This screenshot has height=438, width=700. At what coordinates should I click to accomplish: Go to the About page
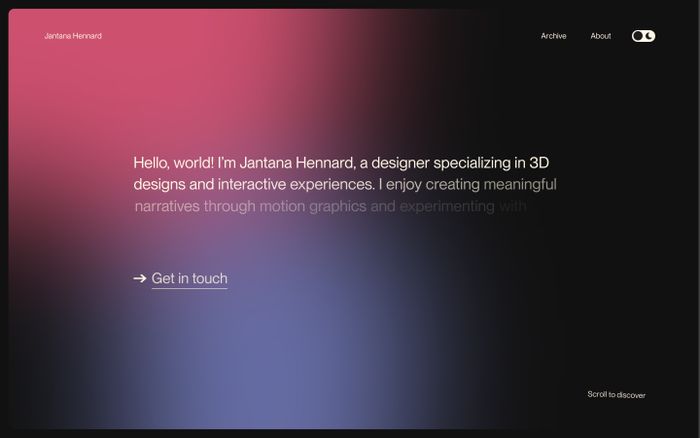[600, 36]
